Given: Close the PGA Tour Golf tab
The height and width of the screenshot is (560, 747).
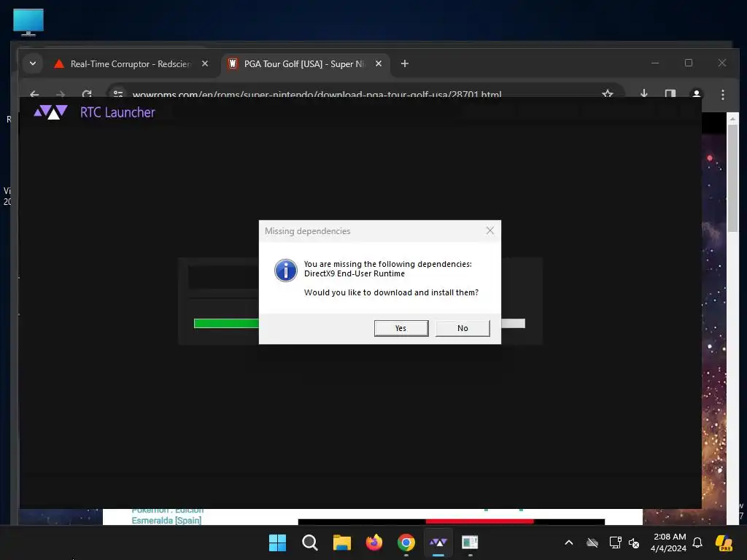Looking at the screenshot, I should (x=379, y=63).
